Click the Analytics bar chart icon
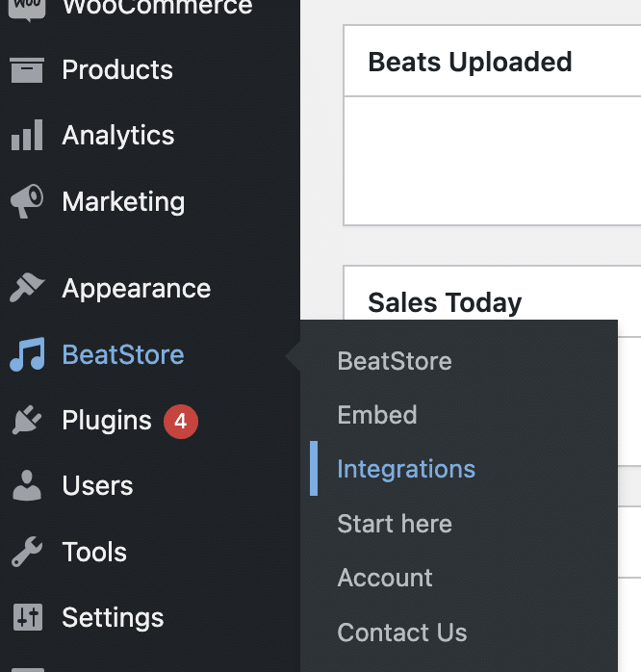 coord(27,135)
